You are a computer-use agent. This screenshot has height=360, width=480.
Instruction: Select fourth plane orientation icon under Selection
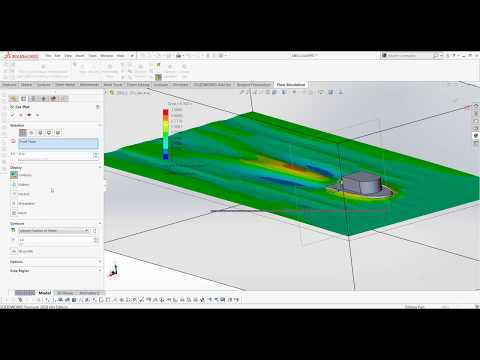pos(49,133)
